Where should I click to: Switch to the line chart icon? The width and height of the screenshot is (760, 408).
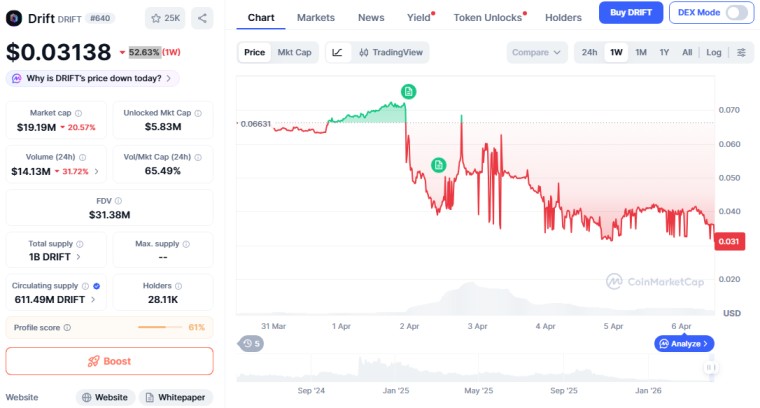[337, 52]
